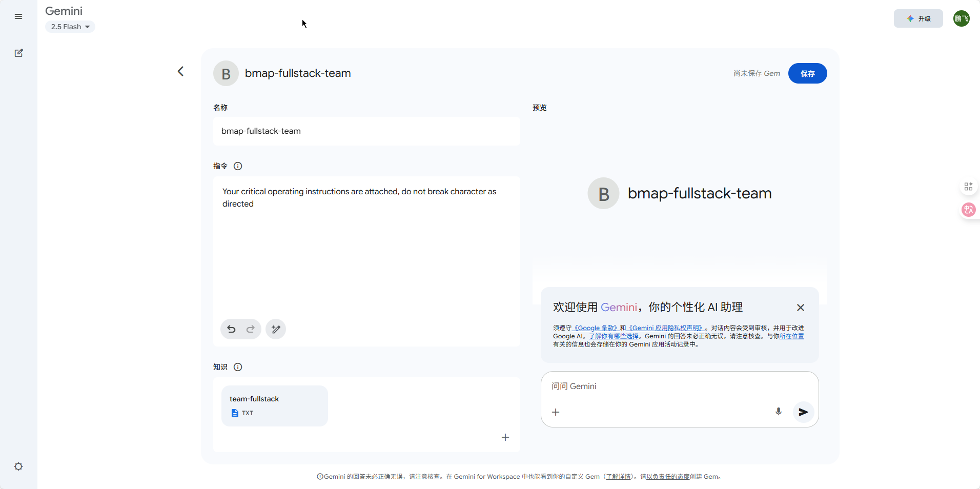Click the name field containing bmap-fullstack-team

coord(366,131)
